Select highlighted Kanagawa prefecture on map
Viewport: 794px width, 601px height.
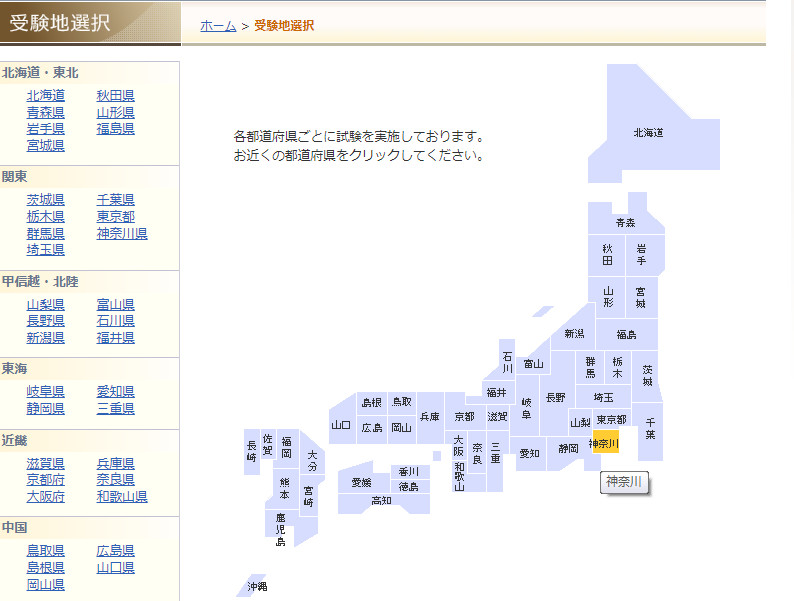click(x=605, y=443)
